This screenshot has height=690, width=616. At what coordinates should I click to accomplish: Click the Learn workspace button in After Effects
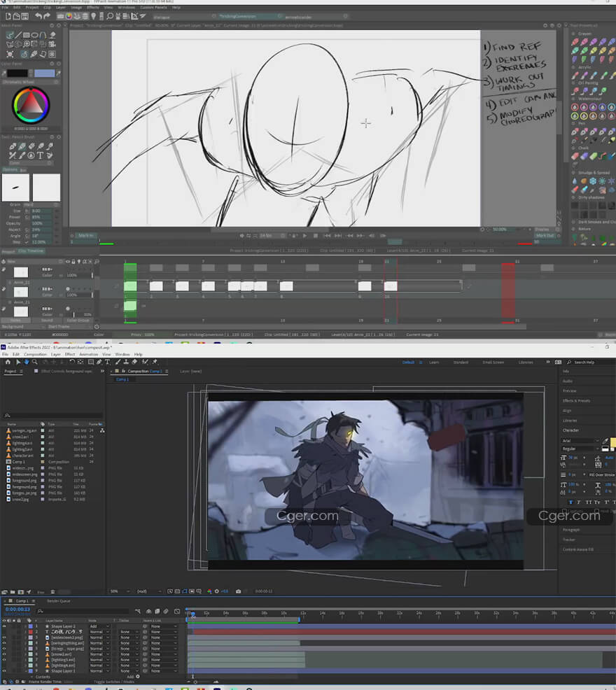point(434,362)
